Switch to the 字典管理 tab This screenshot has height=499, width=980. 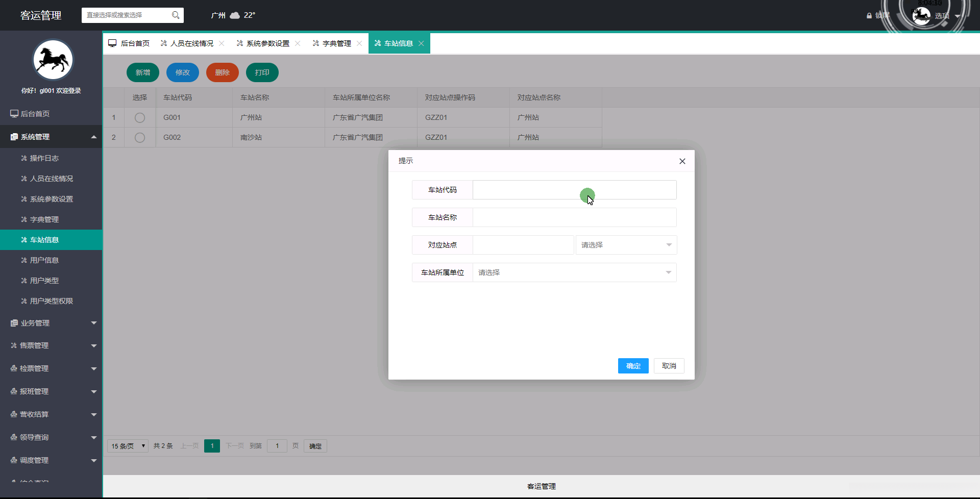337,43
